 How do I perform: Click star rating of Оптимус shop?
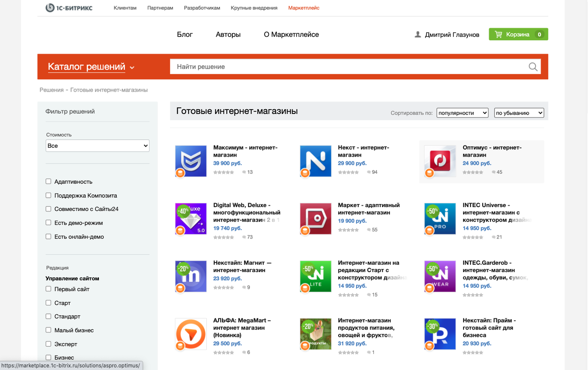(473, 172)
